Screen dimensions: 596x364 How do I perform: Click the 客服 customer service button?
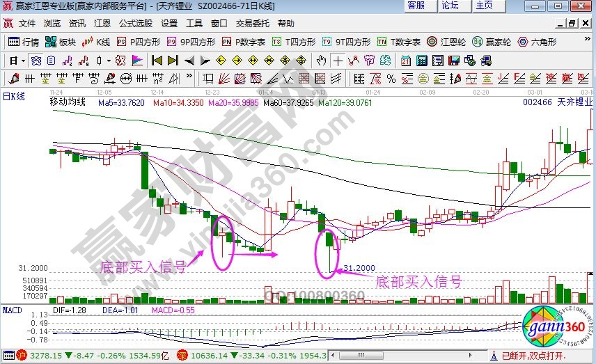click(x=416, y=6)
